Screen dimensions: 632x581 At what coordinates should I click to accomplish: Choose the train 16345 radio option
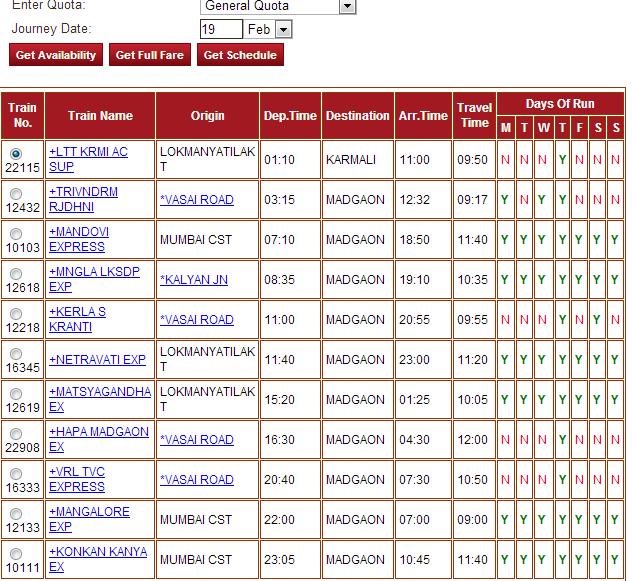click(16, 354)
